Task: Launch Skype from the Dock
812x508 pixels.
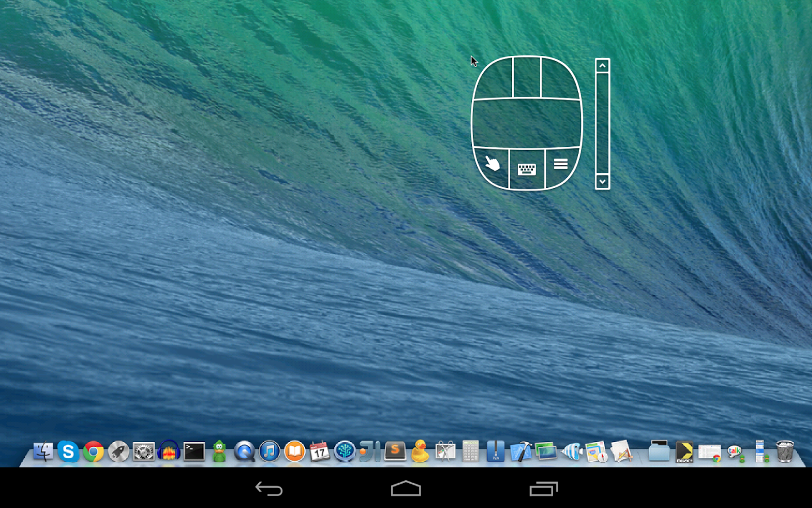Action: [x=69, y=452]
